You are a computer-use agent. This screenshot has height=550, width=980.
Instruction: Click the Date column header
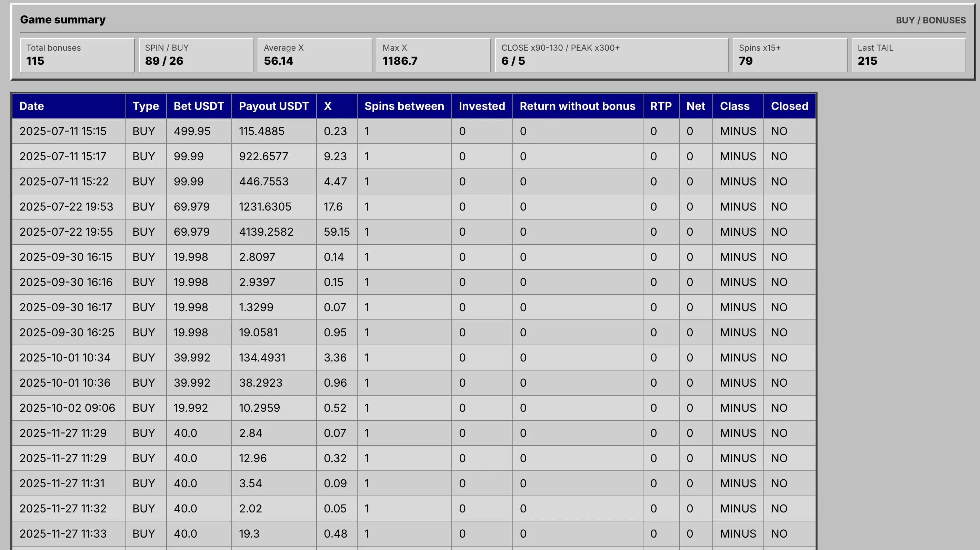(69, 106)
